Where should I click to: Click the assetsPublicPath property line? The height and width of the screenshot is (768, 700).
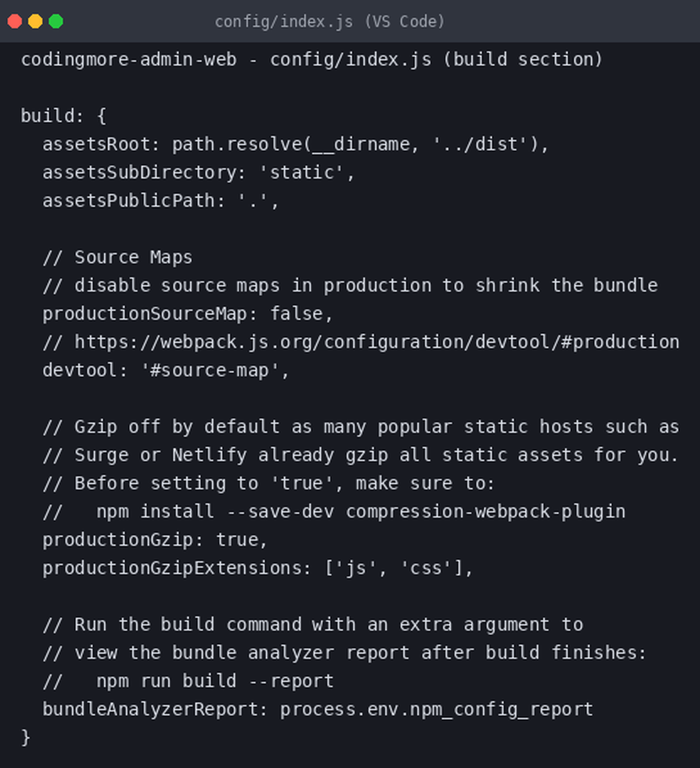pos(161,201)
